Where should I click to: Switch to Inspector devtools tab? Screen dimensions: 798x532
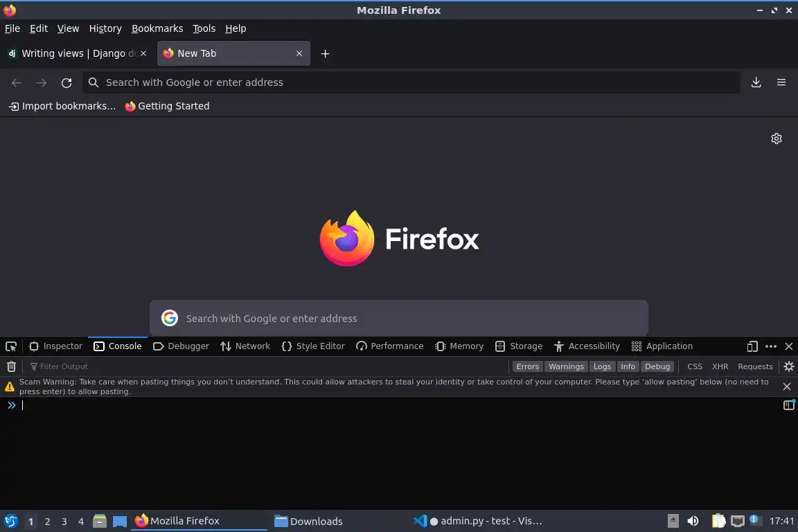coord(55,346)
